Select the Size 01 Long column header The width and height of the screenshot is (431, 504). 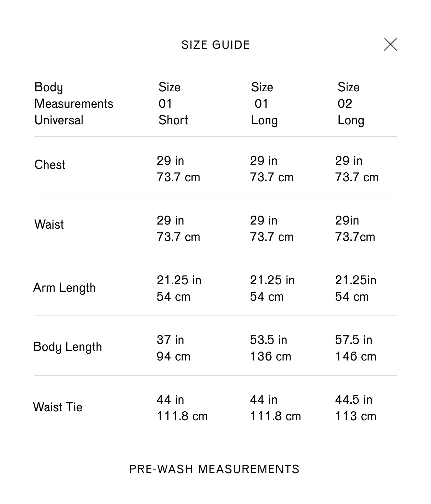[264, 104]
